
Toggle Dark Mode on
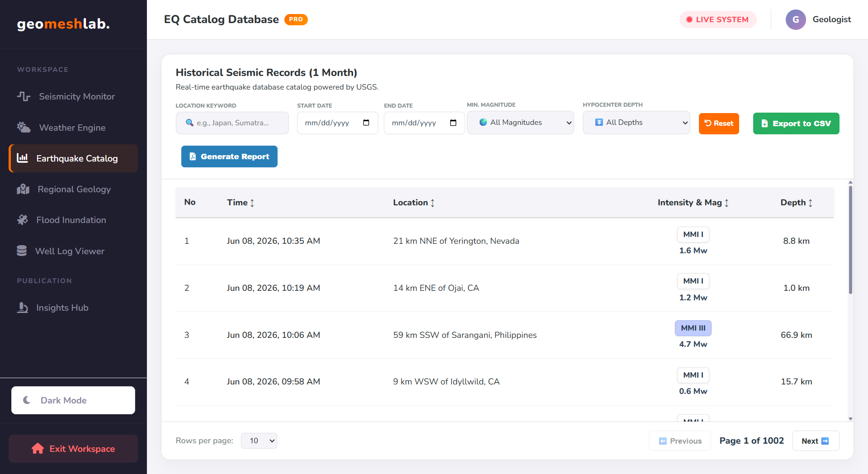click(x=73, y=400)
